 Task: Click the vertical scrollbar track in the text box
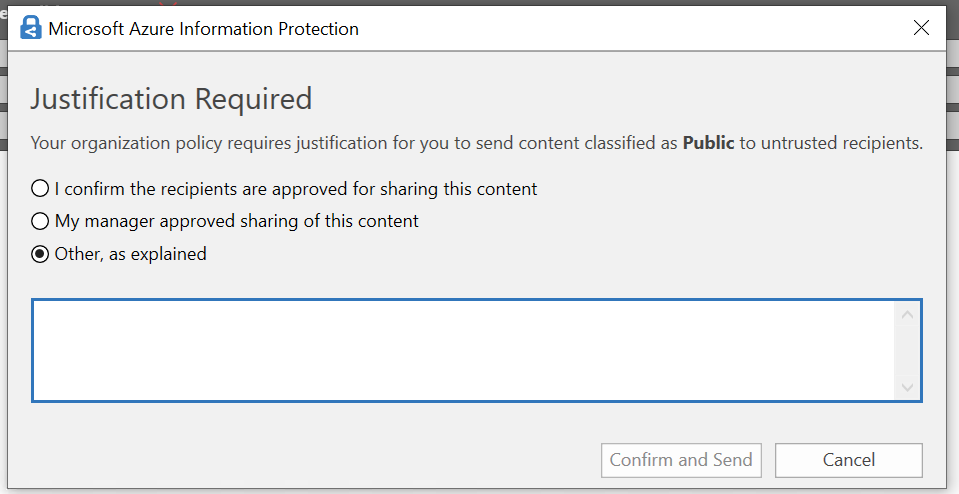click(x=907, y=352)
